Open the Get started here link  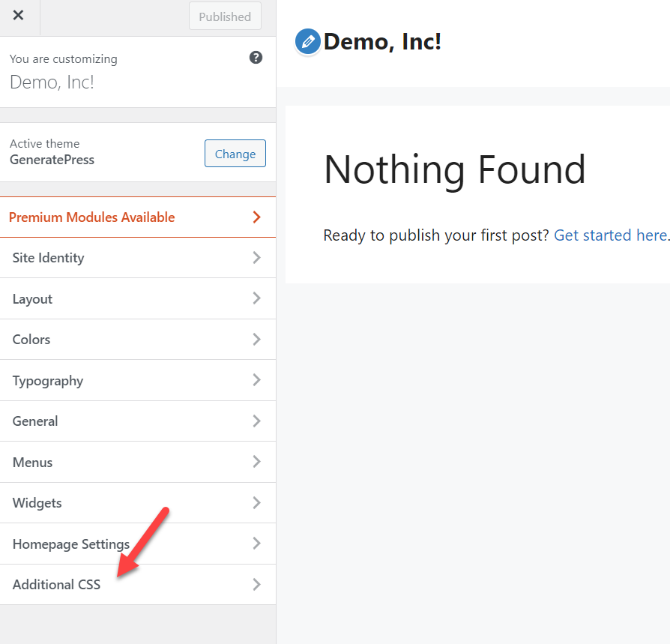(611, 235)
